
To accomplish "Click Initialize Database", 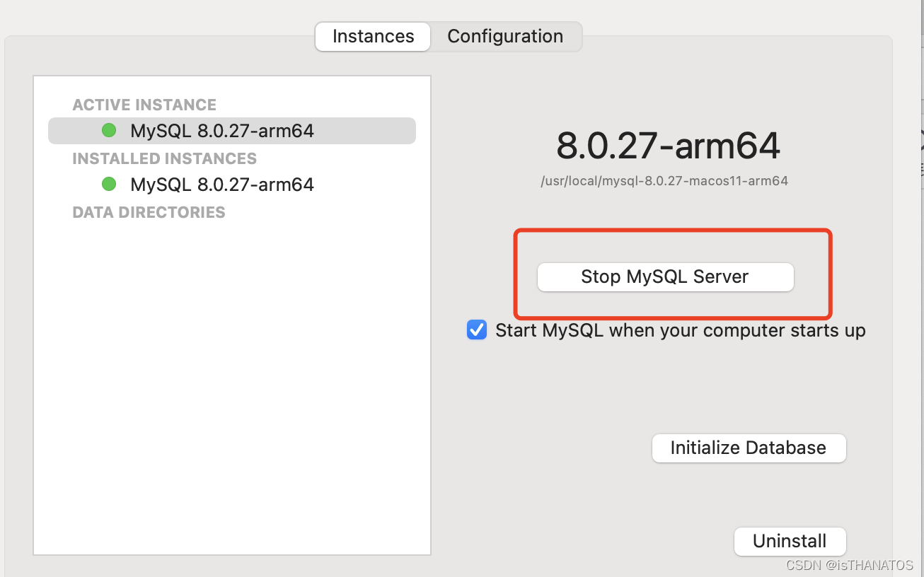I will 749,448.
